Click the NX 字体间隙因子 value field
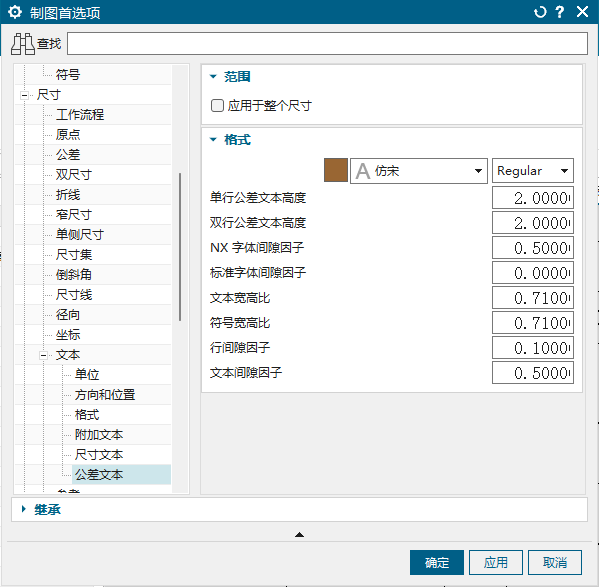599x587 pixels. [533, 248]
